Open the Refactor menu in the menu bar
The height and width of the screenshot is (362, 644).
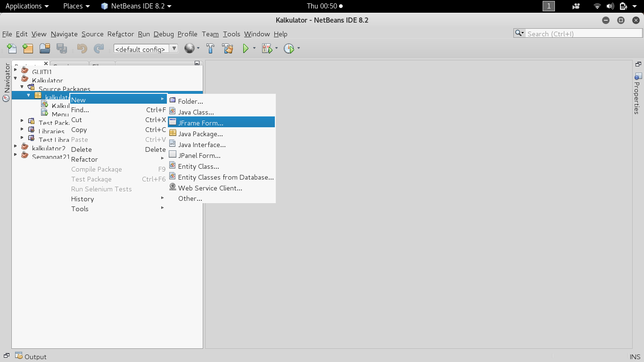121,34
